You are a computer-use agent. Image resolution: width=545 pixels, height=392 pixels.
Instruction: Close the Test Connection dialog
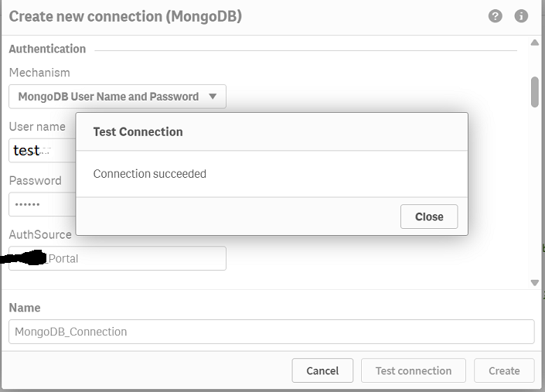click(429, 216)
